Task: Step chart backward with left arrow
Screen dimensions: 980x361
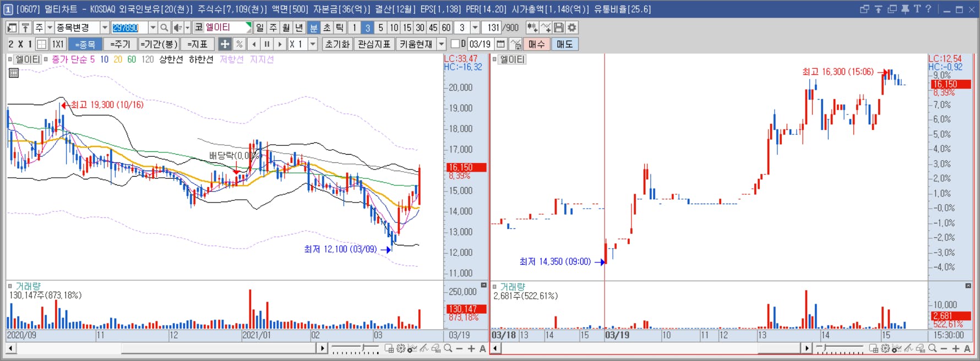Action: click(253, 44)
